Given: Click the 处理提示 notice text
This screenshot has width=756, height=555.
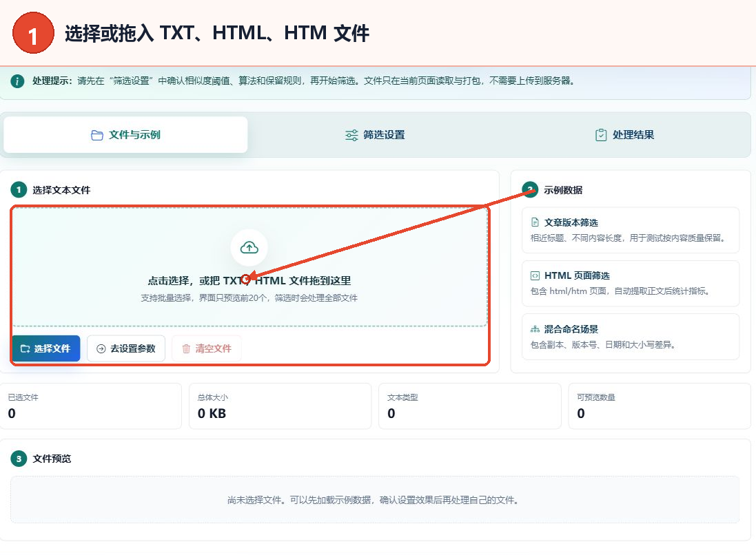Looking at the screenshot, I should coord(304,81).
